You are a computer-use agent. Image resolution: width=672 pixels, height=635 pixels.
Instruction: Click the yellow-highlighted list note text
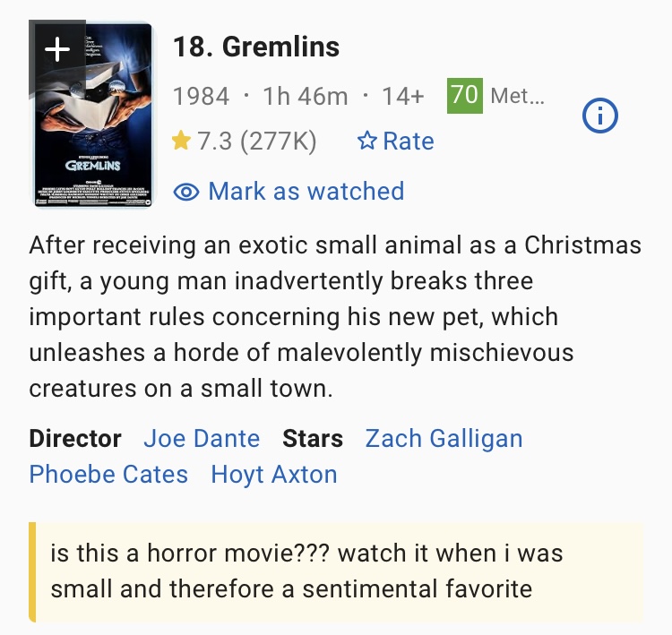coord(306,571)
